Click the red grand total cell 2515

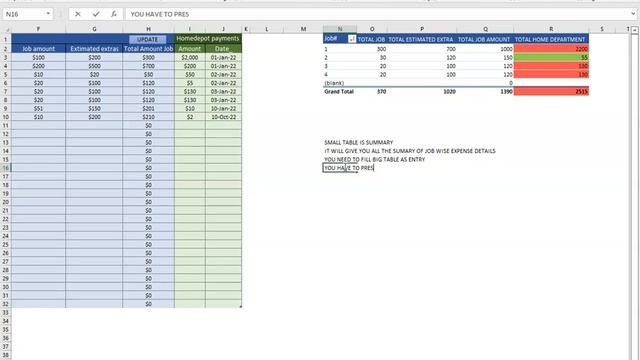[551, 91]
